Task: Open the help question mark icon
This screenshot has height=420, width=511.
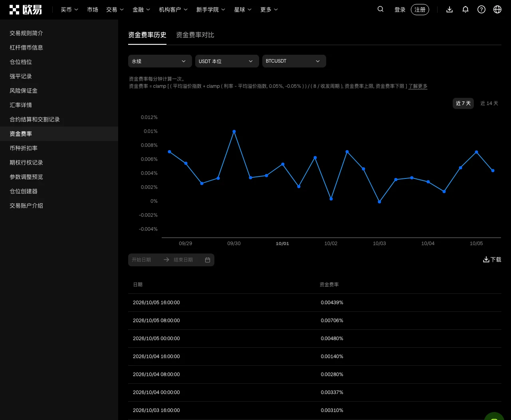Action: [481, 10]
